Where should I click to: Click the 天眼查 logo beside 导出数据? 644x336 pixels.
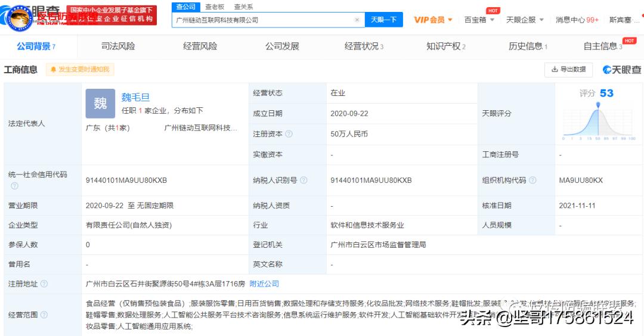[622, 70]
